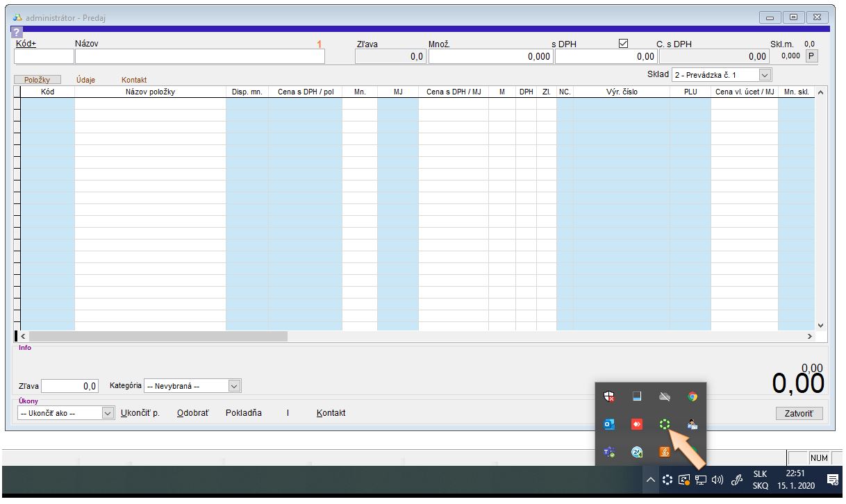Open the Microsoft Teams tray icon

click(x=609, y=452)
